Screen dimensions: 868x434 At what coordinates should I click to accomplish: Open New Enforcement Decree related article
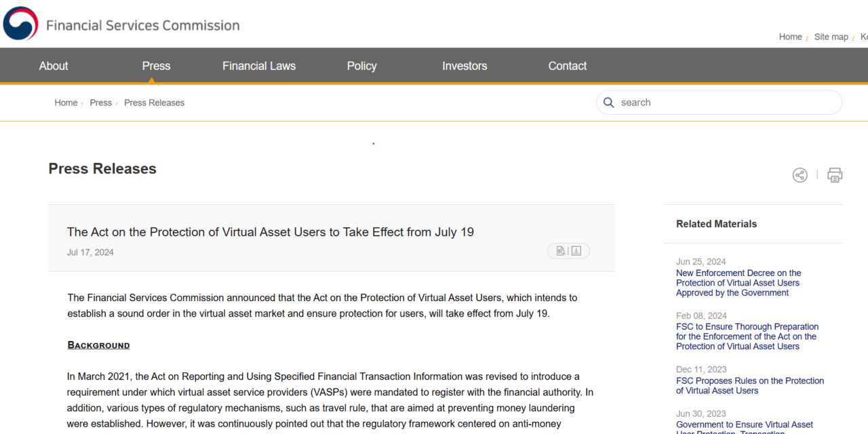click(738, 283)
